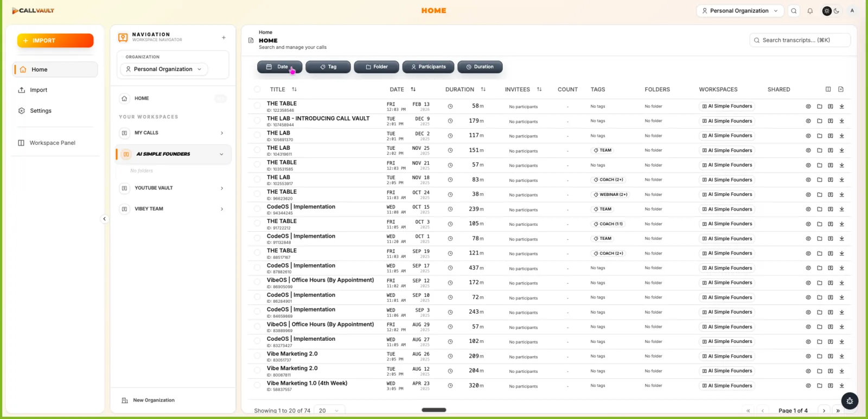
Task: Open the Tag filter
Action: [328, 67]
